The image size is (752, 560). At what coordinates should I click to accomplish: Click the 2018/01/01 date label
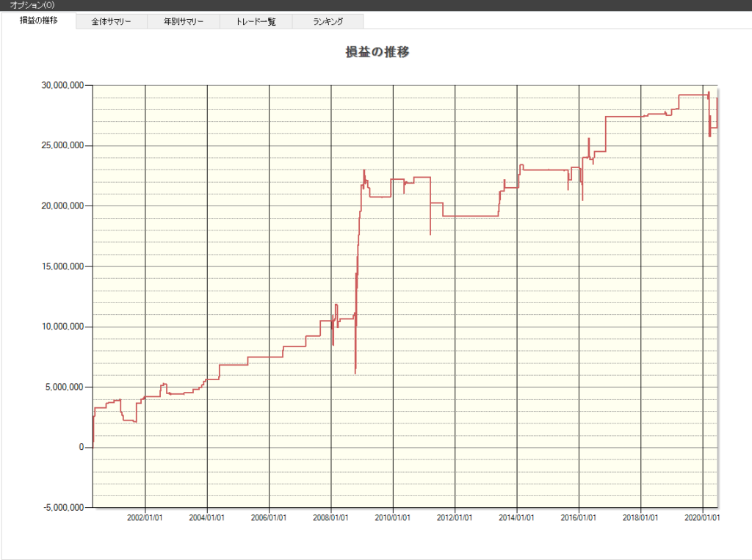point(640,518)
